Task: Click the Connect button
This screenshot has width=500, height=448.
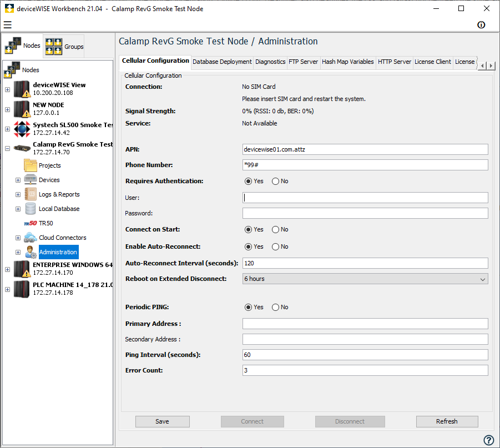Action: coord(252,421)
